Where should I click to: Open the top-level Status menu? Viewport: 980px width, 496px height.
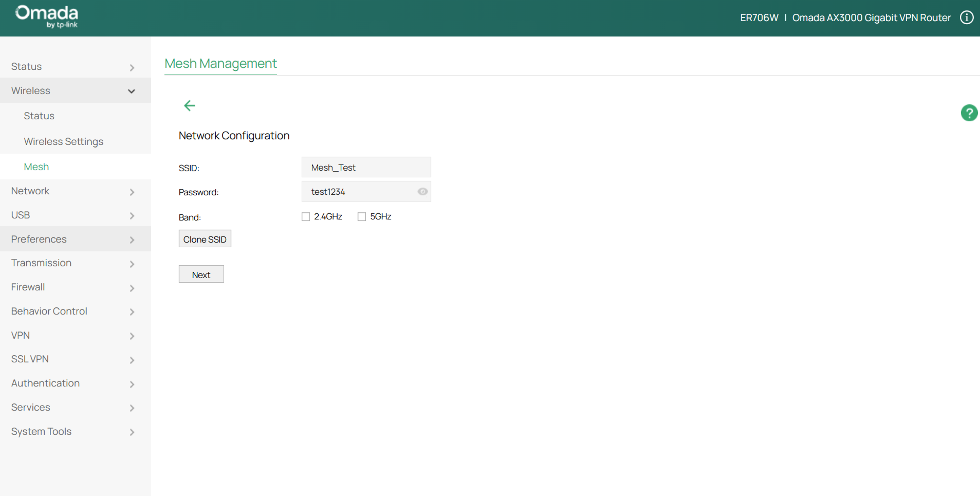(26, 66)
